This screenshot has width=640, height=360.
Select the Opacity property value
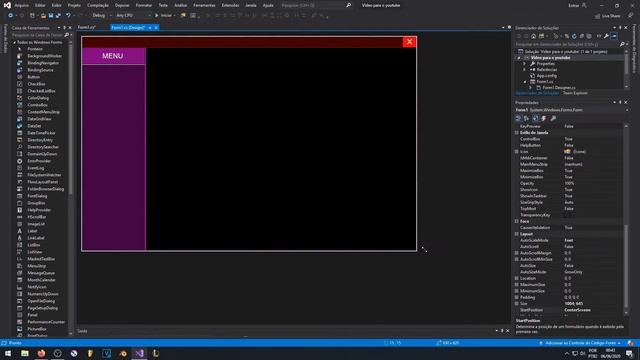point(593,183)
